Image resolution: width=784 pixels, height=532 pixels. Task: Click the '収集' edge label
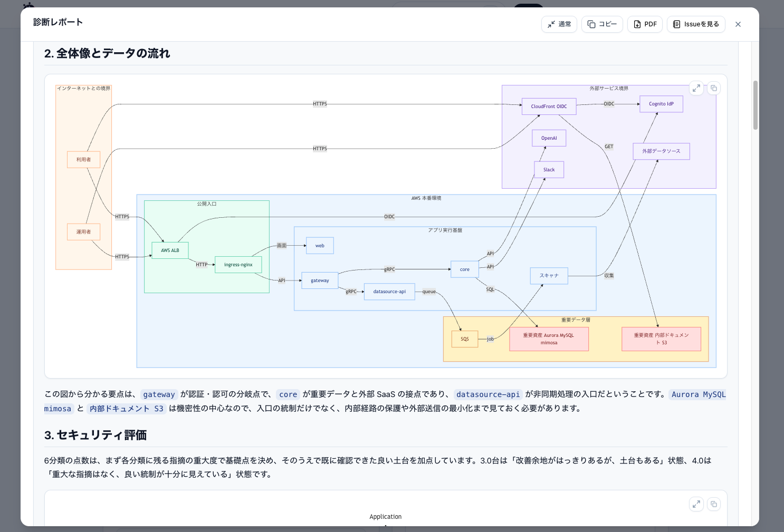pyautogui.click(x=609, y=276)
